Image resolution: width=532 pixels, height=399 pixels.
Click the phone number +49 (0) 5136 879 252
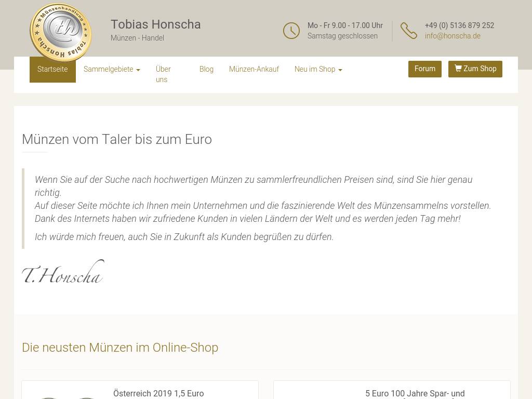coord(459,25)
